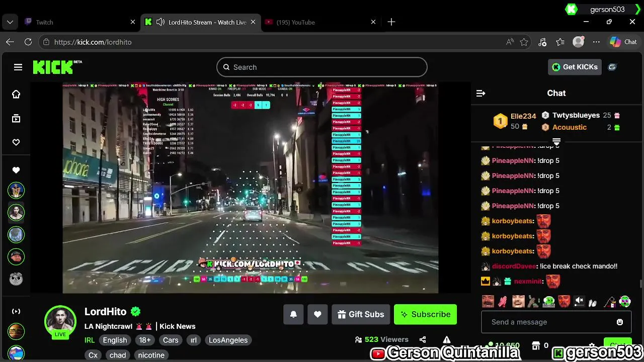Focus the Kick search box
The image size is (644, 362).
pyautogui.click(x=322, y=67)
